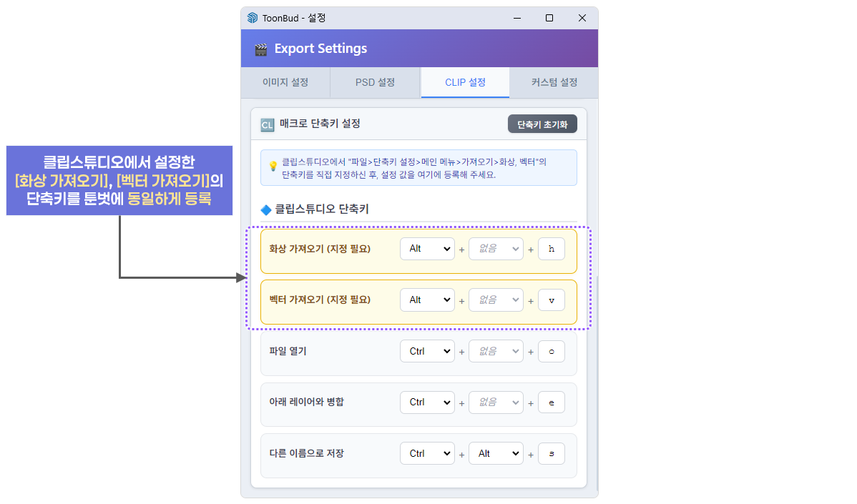Open the 없음 dropdown for 벡터 가져오기
The height and width of the screenshot is (504, 857).
[x=496, y=300]
